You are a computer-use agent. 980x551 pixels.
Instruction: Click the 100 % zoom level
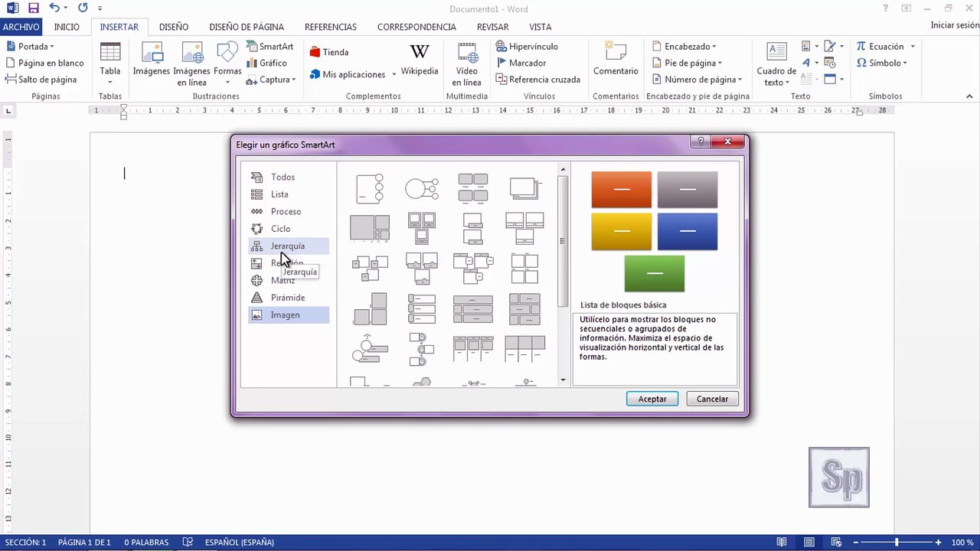962,543
